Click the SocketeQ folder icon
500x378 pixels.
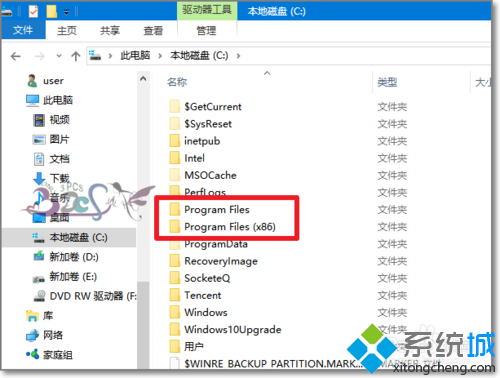tap(175, 278)
